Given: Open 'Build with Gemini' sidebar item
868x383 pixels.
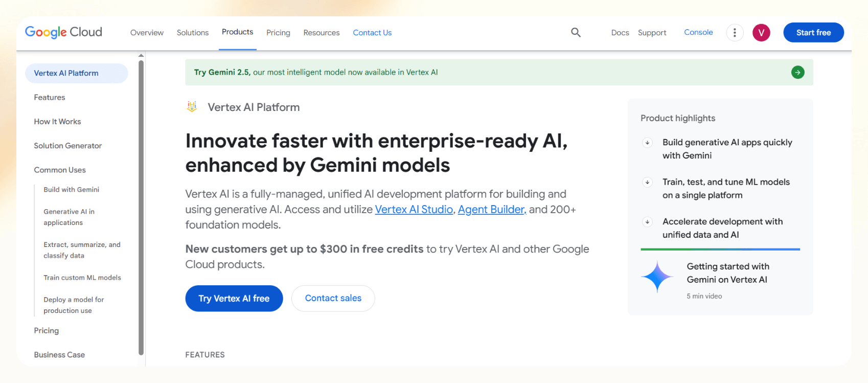Looking at the screenshot, I should (x=72, y=190).
